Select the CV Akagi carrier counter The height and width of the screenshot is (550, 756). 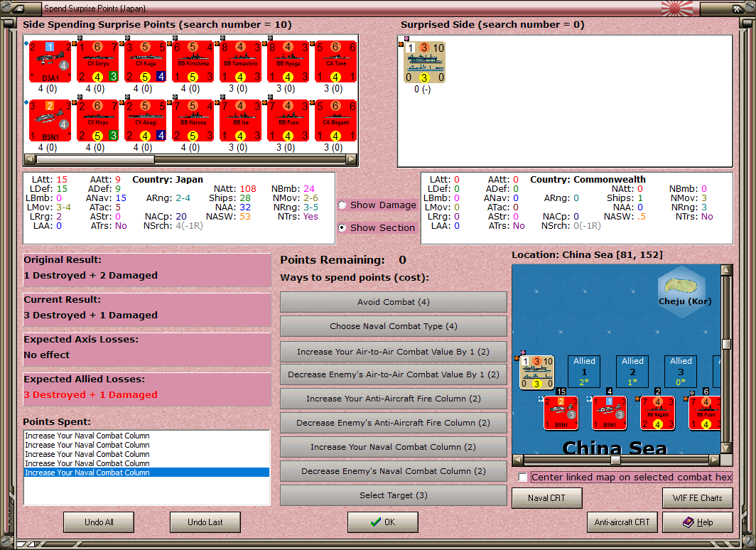146,121
